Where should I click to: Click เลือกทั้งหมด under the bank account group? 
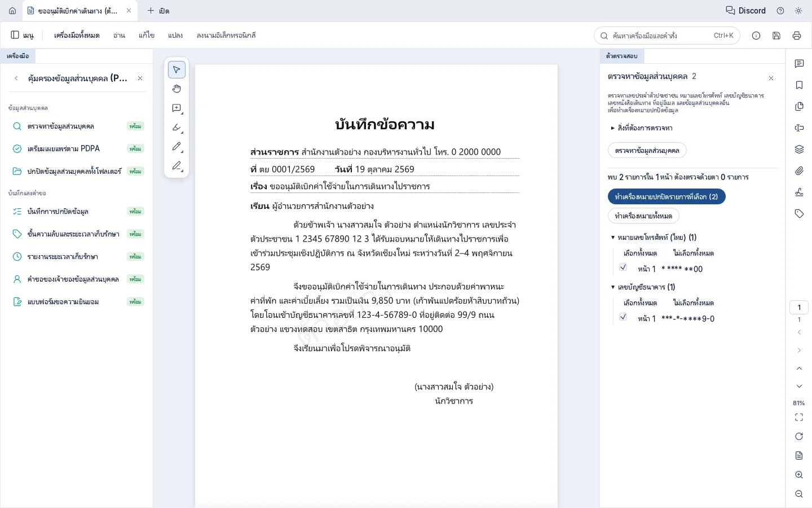coord(640,303)
